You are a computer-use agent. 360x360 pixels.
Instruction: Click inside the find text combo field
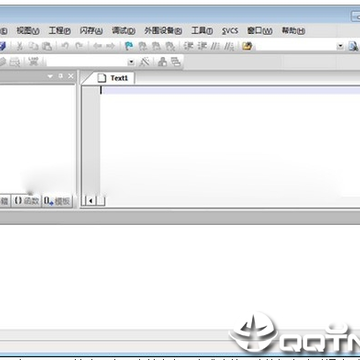click(x=295, y=46)
